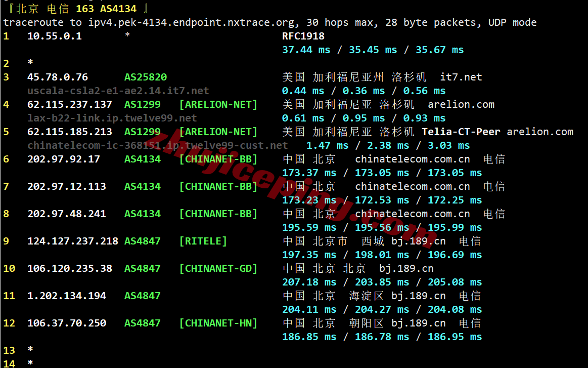Click the arelion.com domain on hop 4
The width and height of the screenshot is (588, 368).
coord(461,104)
